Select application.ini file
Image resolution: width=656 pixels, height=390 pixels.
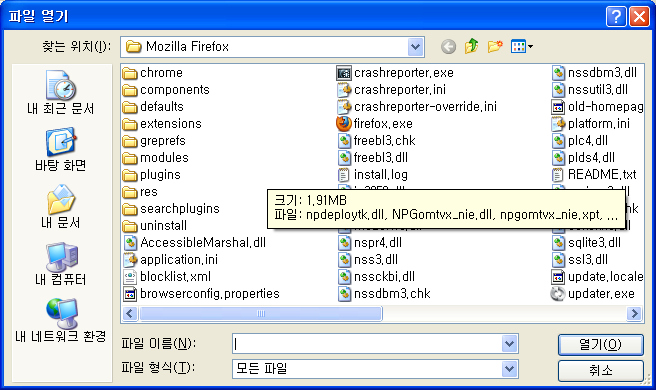(171, 260)
